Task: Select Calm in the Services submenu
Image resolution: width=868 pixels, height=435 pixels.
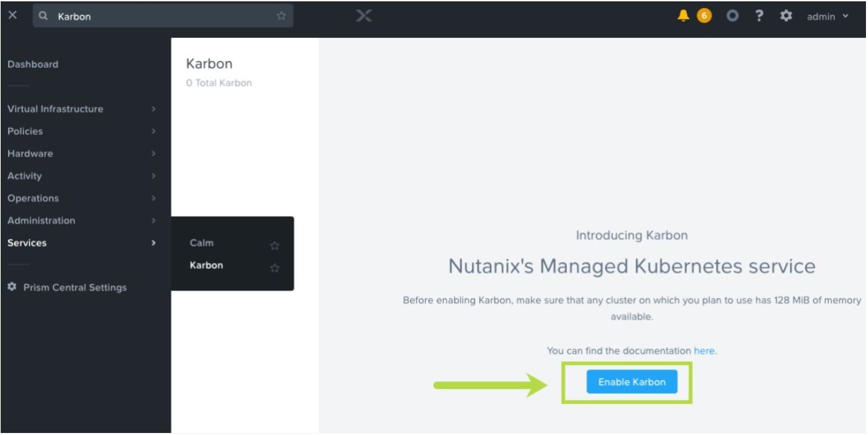Action: tap(202, 243)
